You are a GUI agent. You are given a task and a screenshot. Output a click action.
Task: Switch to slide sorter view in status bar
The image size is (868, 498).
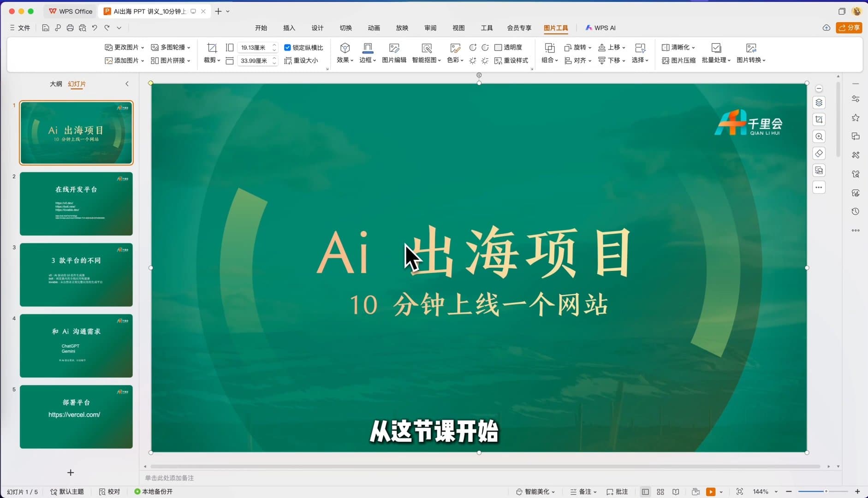coord(660,492)
